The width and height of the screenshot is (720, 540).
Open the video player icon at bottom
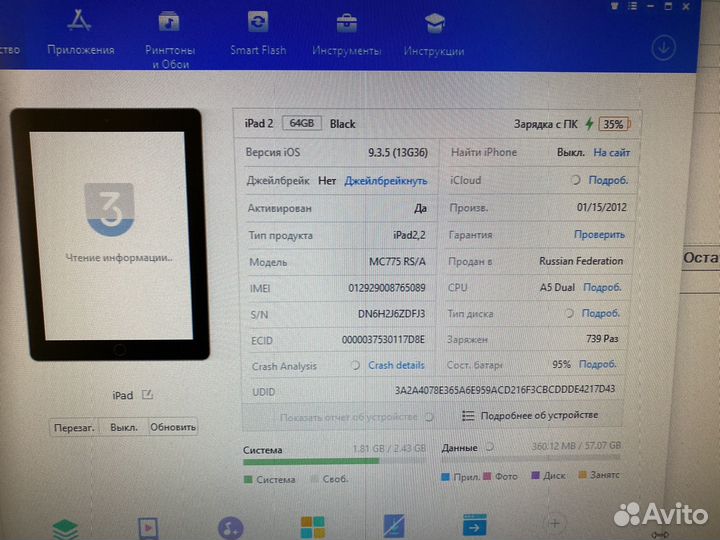click(148, 528)
